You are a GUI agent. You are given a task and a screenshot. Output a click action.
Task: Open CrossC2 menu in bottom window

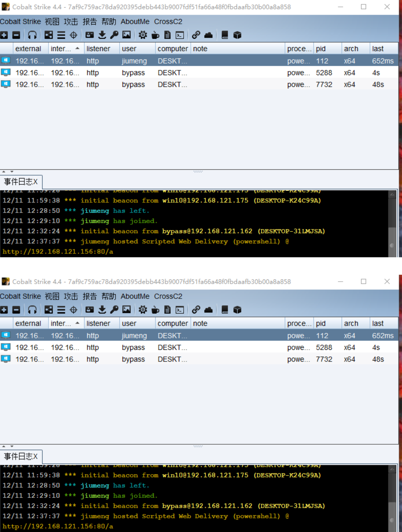click(168, 296)
